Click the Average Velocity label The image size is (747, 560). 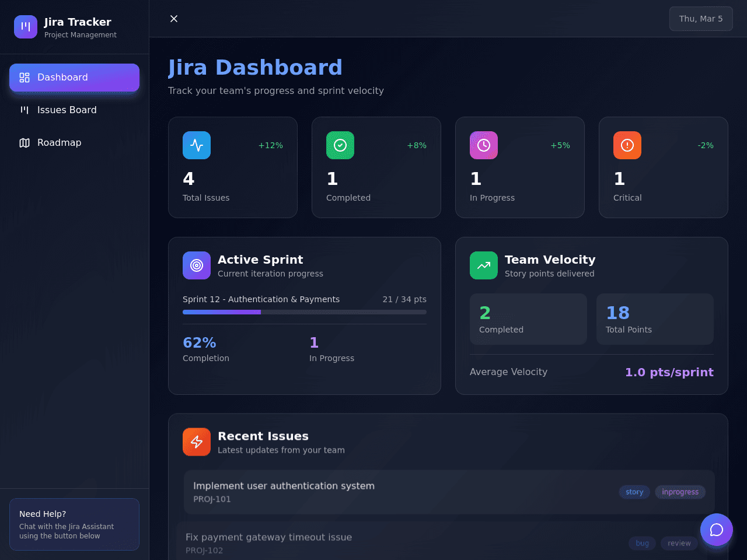pos(508,372)
